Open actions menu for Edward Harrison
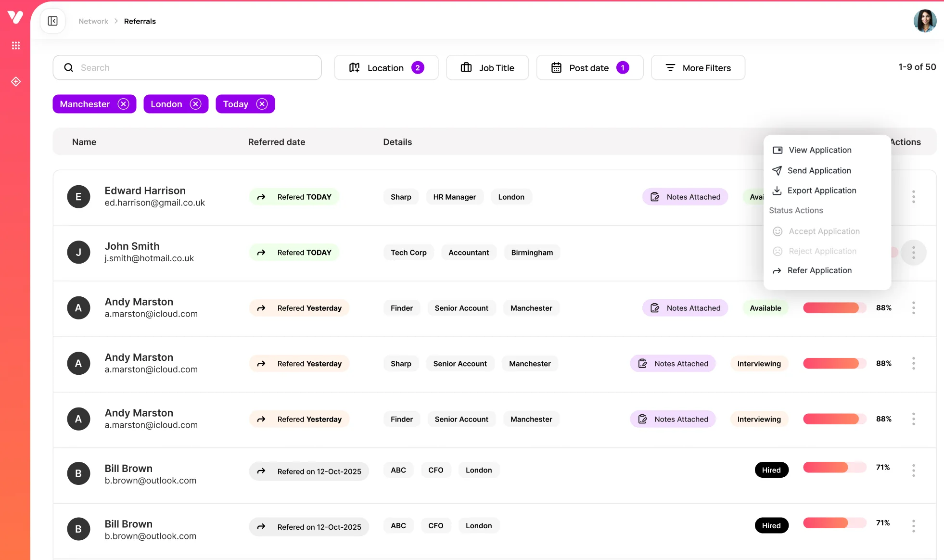Screen dimensions: 944x560 click(x=913, y=197)
